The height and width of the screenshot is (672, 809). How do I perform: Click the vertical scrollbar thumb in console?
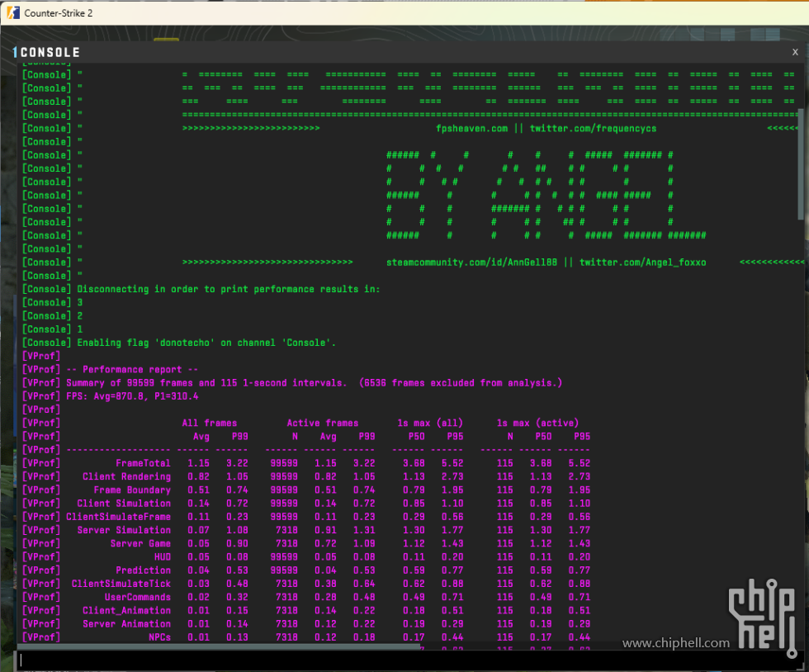coord(802,165)
